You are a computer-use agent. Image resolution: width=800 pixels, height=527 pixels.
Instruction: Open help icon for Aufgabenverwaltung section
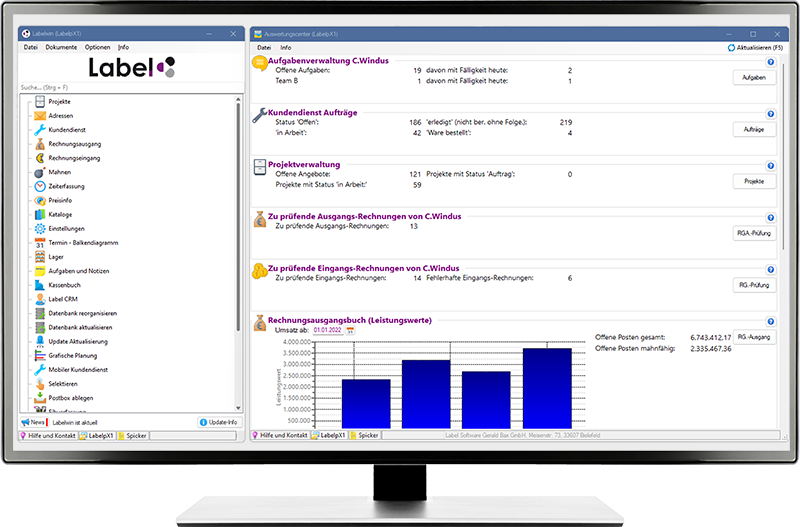(x=770, y=62)
